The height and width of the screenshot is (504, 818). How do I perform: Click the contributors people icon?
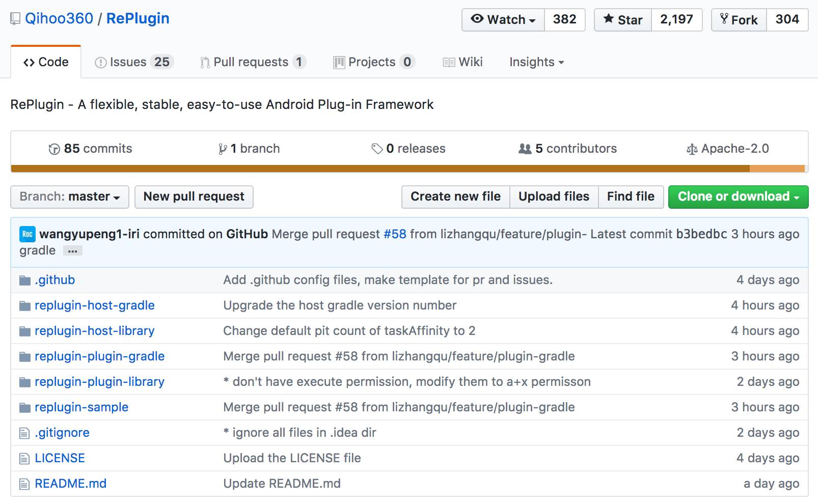click(x=525, y=149)
